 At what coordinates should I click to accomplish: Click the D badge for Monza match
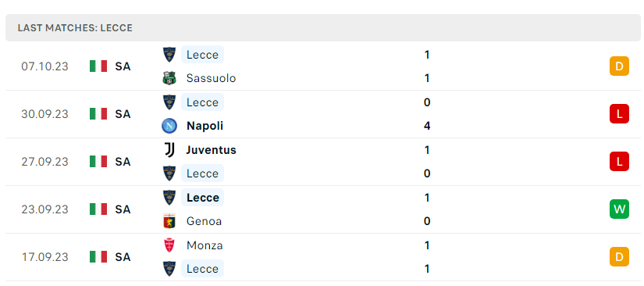coord(619,257)
